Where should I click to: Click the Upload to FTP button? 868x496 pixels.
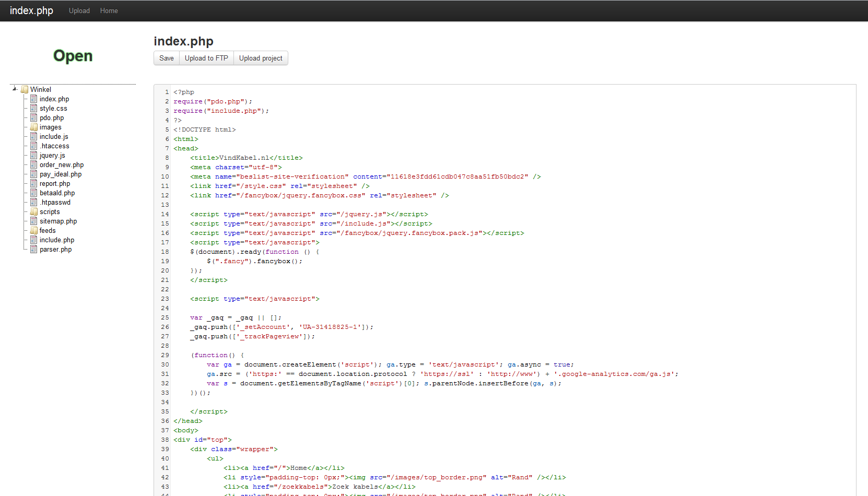(x=206, y=58)
